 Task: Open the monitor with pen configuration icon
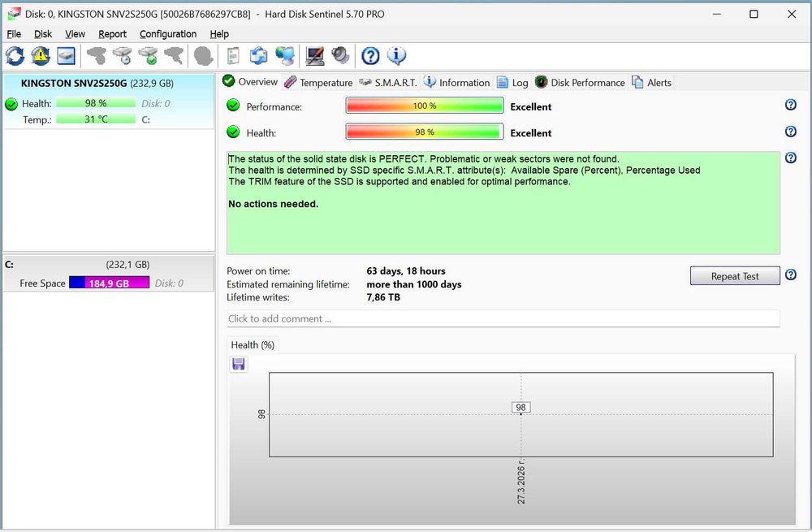314,56
